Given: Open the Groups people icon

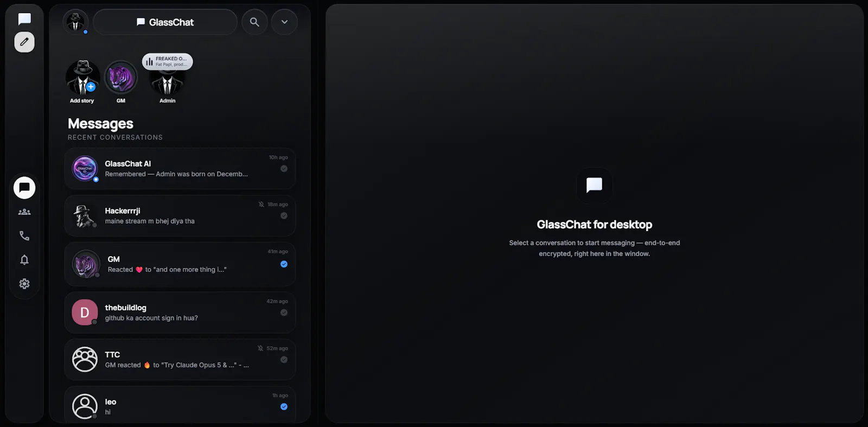Looking at the screenshot, I should (x=24, y=212).
